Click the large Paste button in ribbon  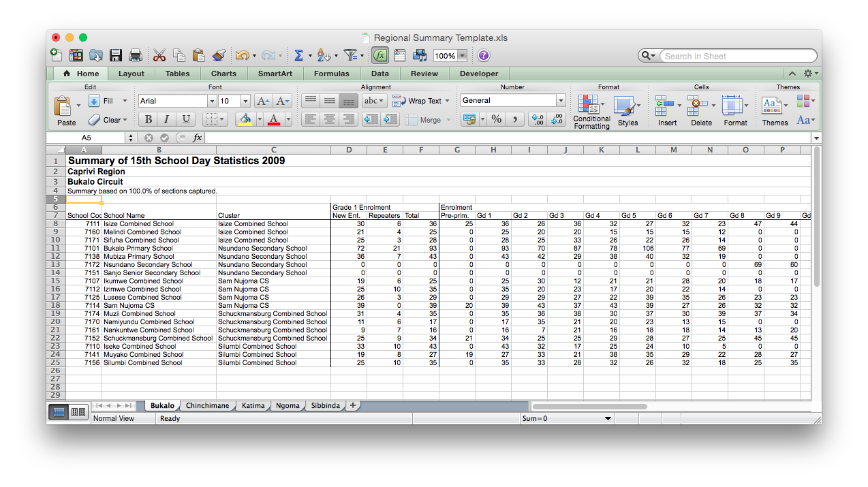pos(66,111)
